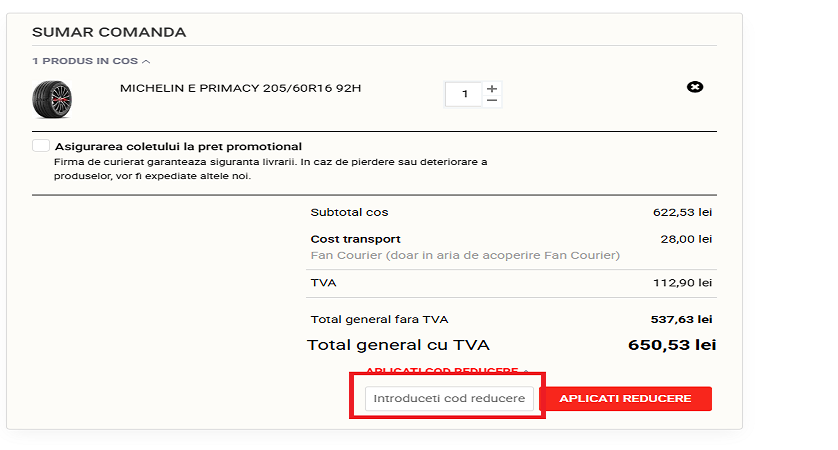Click the SUMAR COMANDA heading
The height and width of the screenshot is (450, 838).
[x=109, y=32]
